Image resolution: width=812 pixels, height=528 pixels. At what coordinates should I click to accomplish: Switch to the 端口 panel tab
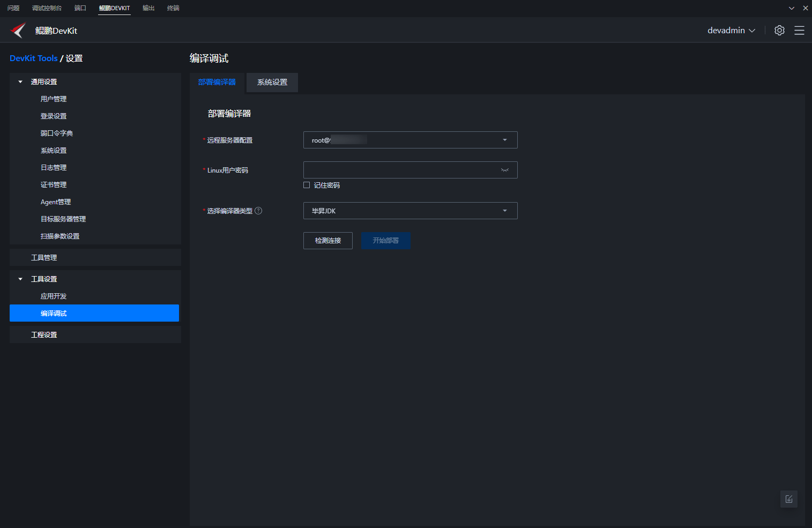point(80,8)
